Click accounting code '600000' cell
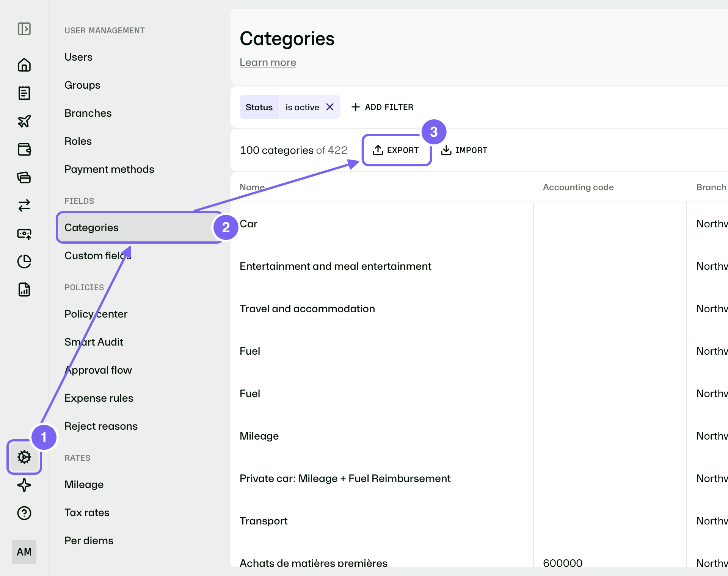 click(562, 563)
